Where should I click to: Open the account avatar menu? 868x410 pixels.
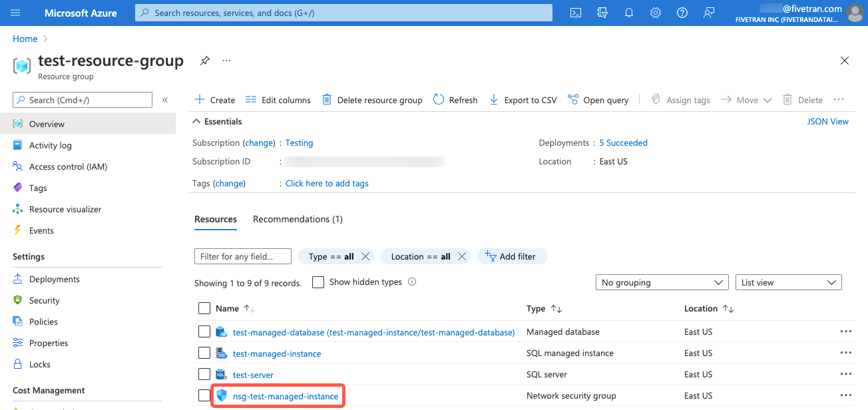click(855, 13)
